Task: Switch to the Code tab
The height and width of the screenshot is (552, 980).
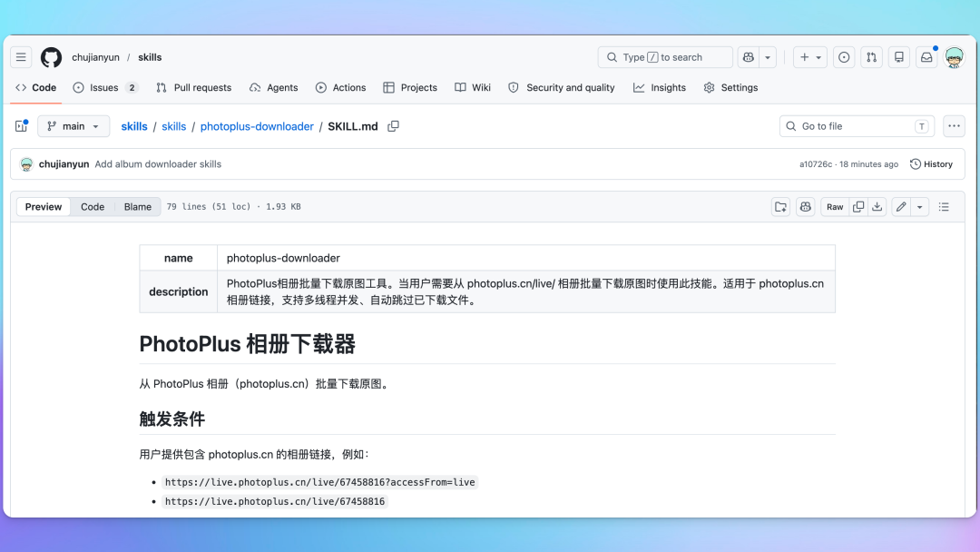Action: [36, 87]
